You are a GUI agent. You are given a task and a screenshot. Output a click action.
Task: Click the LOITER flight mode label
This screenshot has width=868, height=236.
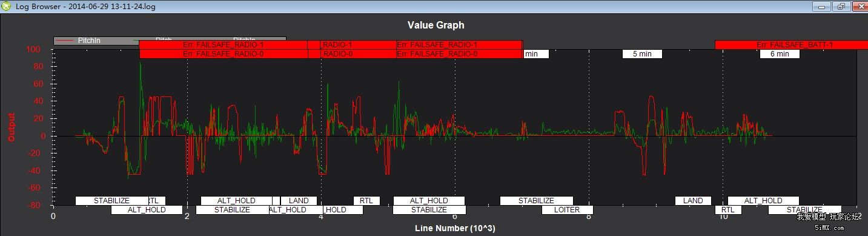567,210
